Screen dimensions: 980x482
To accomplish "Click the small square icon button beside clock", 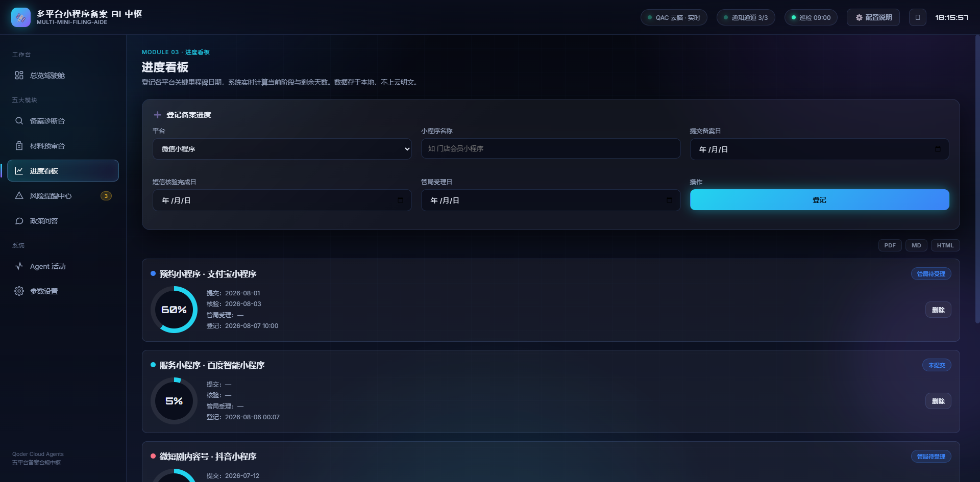I will [x=917, y=17].
